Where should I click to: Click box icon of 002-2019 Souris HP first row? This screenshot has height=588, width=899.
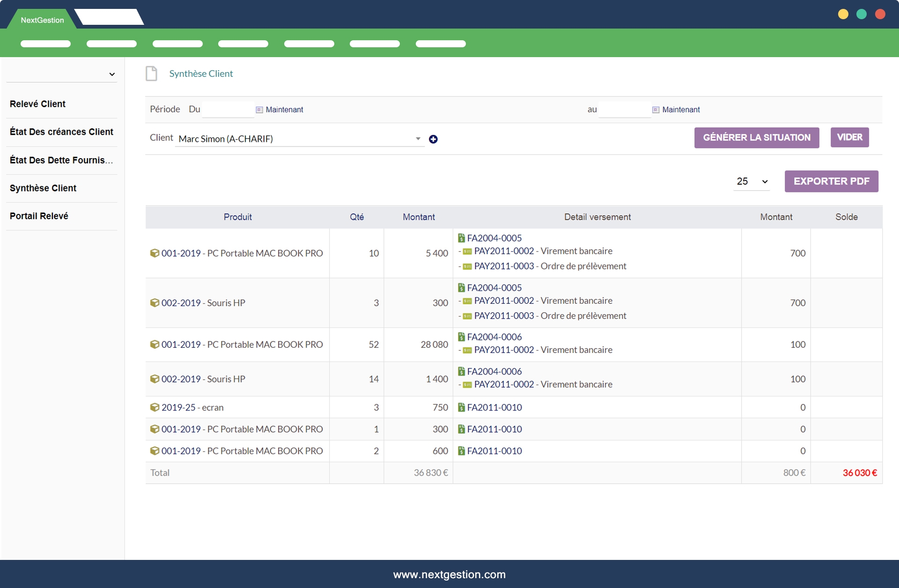[x=155, y=303]
